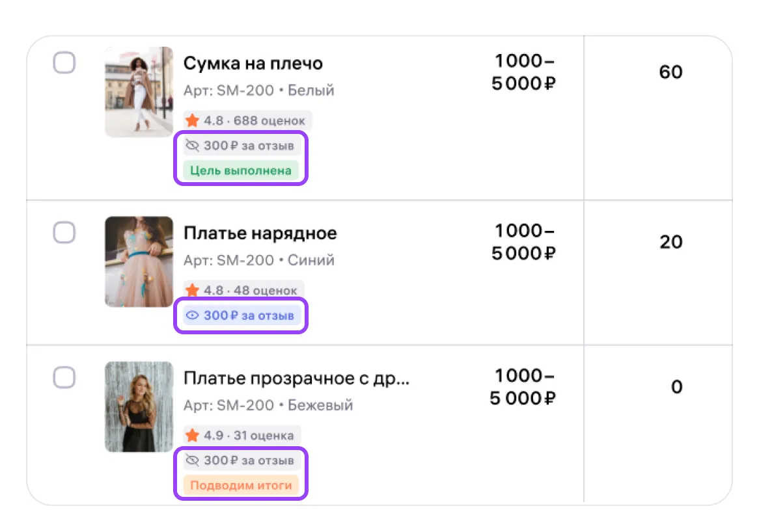Click the crossed-eye icon on Платье прозрачное
759x532 pixels.
pos(192,460)
